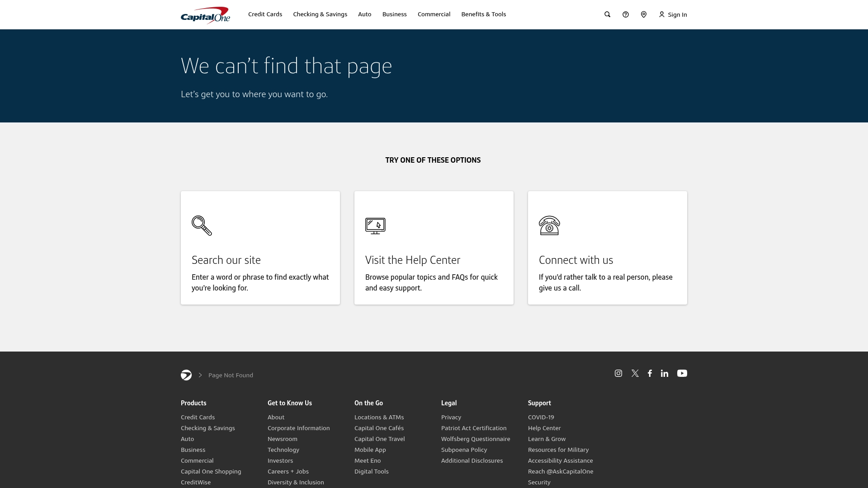Open the Subpoena Policy footer link
Image resolution: width=868 pixels, height=488 pixels.
coord(464,450)
